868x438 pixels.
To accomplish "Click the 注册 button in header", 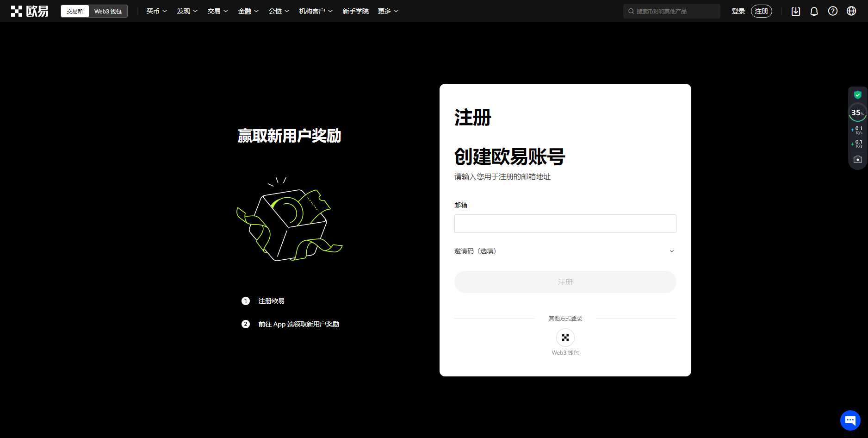I will tap(762, 11).
